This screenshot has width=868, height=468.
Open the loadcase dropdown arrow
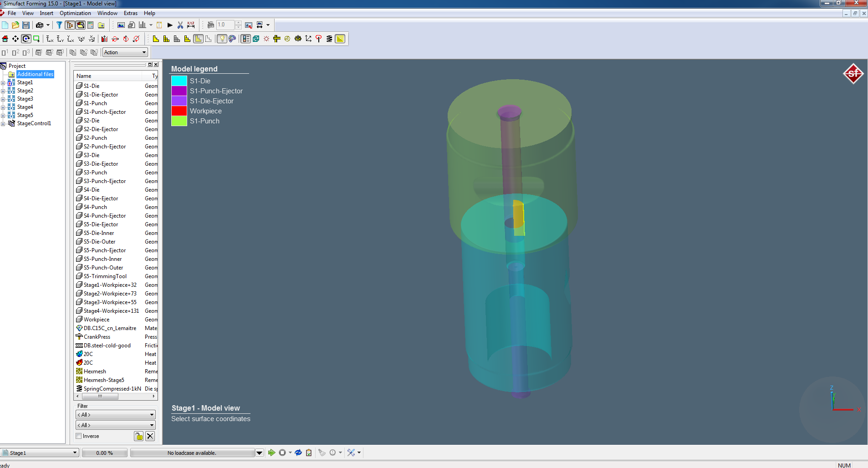coord(259,453)
